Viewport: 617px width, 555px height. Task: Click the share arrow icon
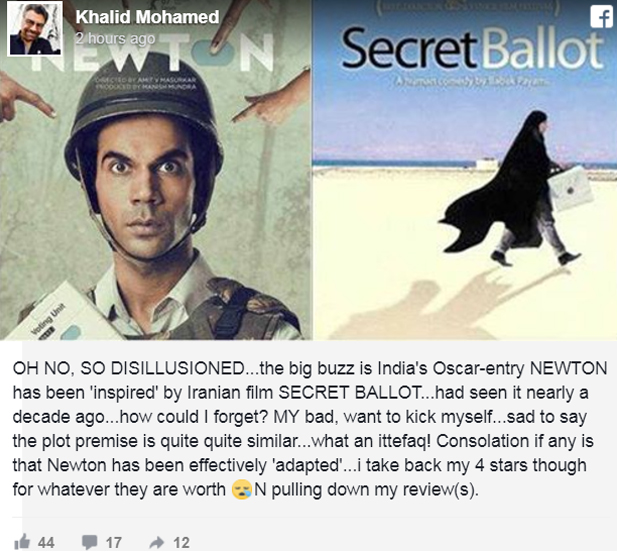pos(157,543)
